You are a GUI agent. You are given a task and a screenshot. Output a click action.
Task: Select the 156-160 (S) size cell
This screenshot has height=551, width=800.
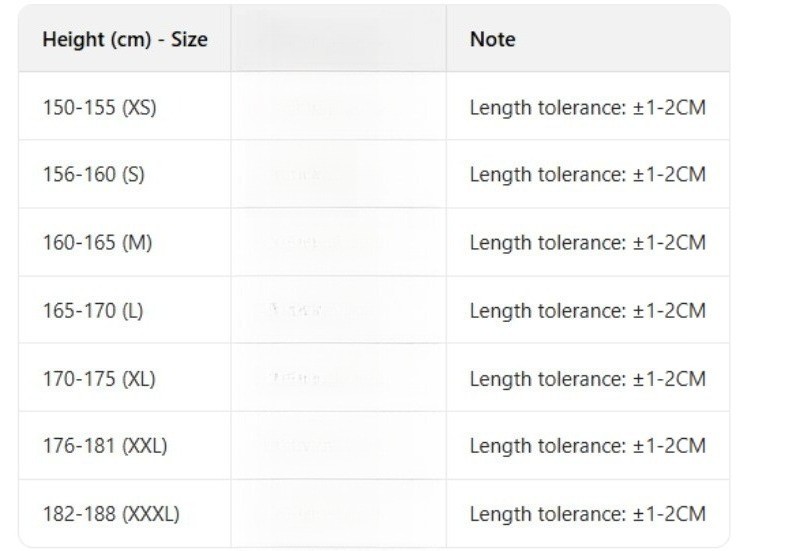tap(93, 174)
